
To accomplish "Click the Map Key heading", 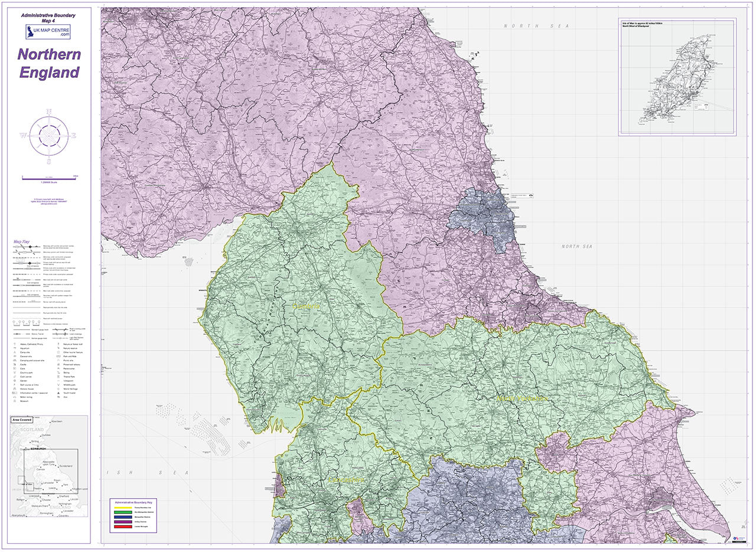I will click(x=22, y=241).
